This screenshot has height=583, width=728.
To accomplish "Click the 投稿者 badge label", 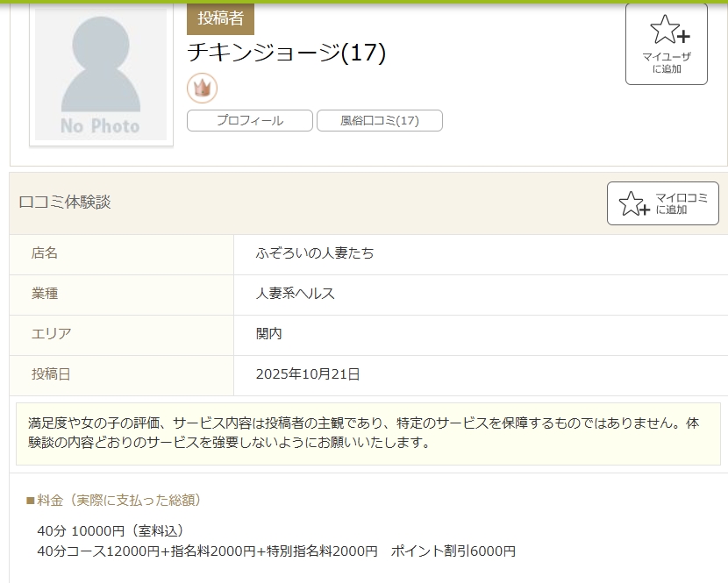I will pos(220,18).
